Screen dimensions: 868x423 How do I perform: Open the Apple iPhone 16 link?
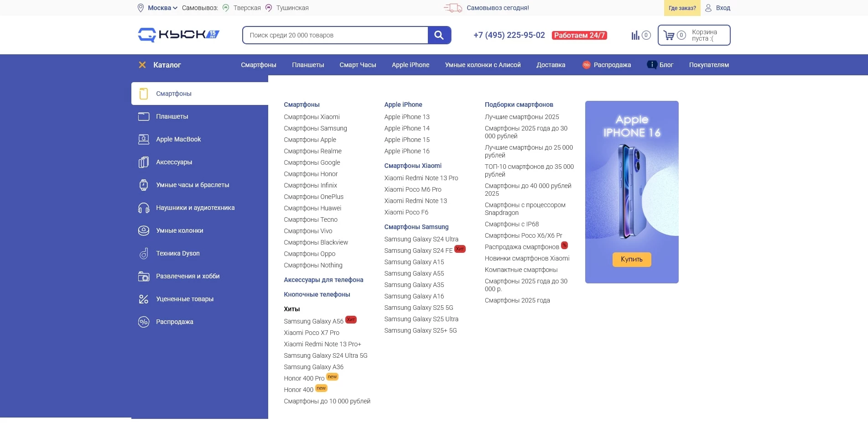pos(407,151)
